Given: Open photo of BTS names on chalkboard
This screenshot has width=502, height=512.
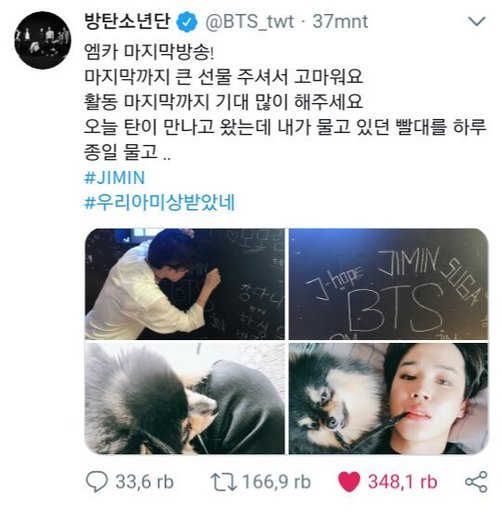Looking at the screenshot, I should pyautogui.click(x=388, y=284).
